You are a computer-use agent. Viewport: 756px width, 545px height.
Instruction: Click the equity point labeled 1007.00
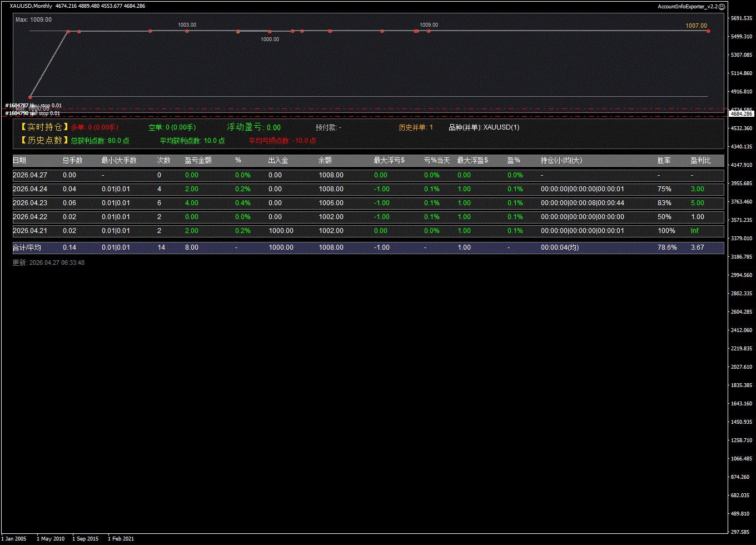tap(708, 31)
